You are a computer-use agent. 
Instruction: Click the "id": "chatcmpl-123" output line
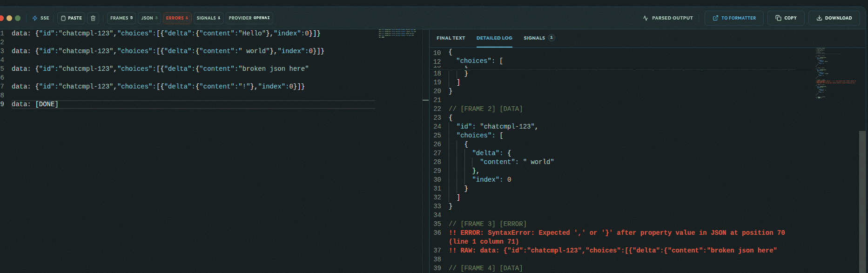coord(497,127)
